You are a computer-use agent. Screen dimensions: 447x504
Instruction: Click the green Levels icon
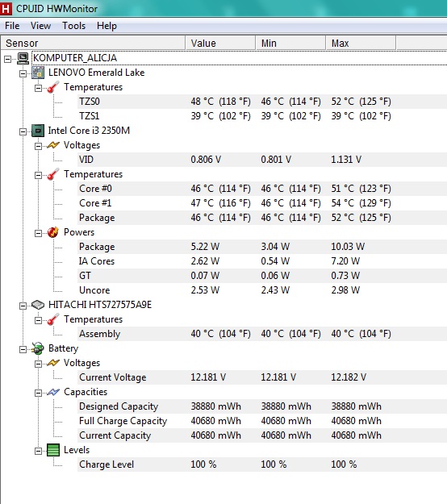53,450
